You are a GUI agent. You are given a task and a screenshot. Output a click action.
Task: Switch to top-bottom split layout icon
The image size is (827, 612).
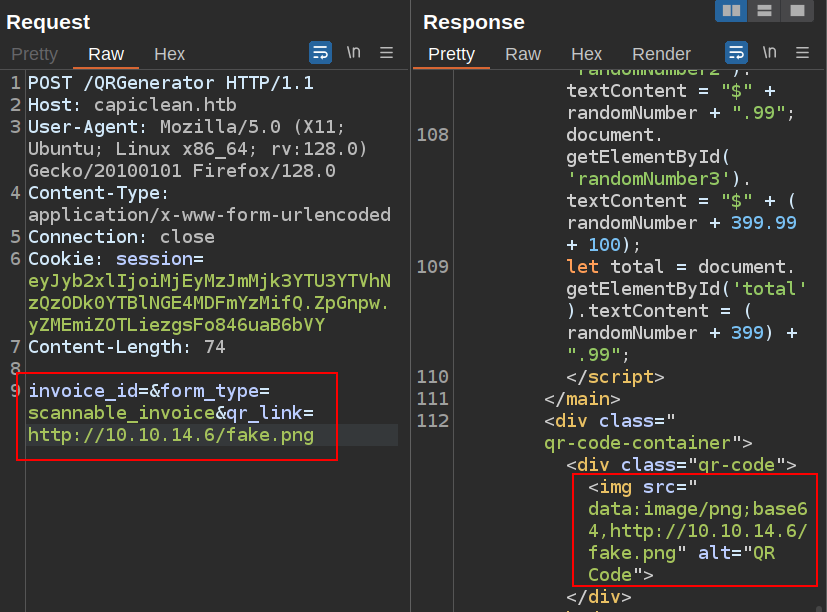tap(764, 10)
